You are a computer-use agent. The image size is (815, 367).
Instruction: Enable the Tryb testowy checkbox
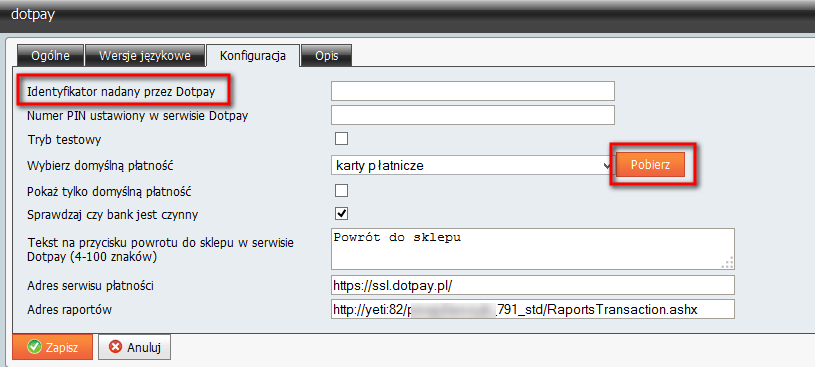[x=341, y=139]
